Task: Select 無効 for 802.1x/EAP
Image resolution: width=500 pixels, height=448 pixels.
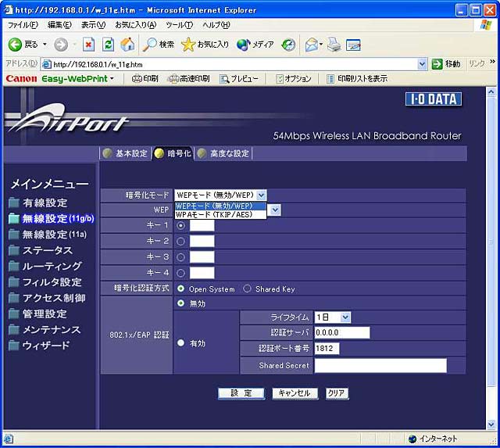Action: (x=180, y=303)
